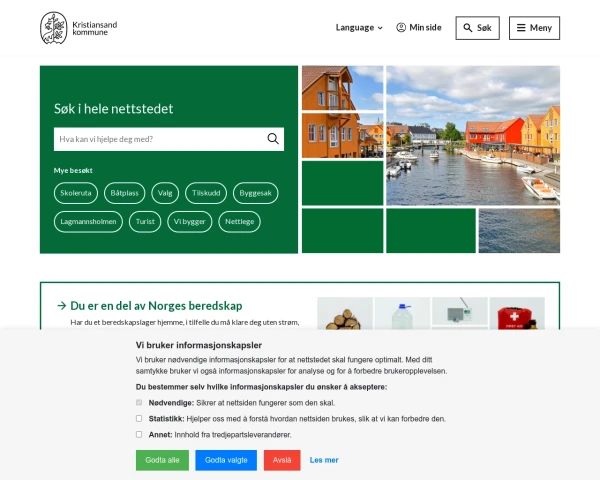Viewport: 600px width, 480px height.
Task: Open the Nettlege quick link
Action: click(239, 222)
